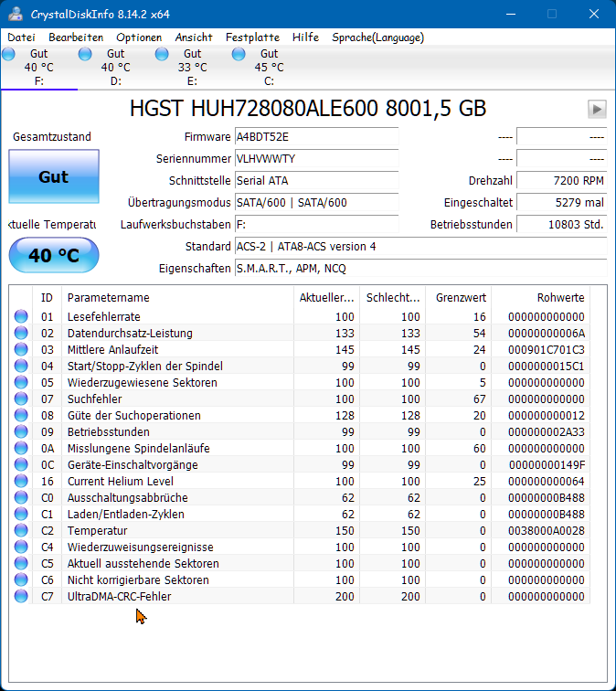The width and height of the screenshot is (616, 691).
Task: Click status orb of Wiederzugewiesene Sektoren
Action: coord(21,382)
